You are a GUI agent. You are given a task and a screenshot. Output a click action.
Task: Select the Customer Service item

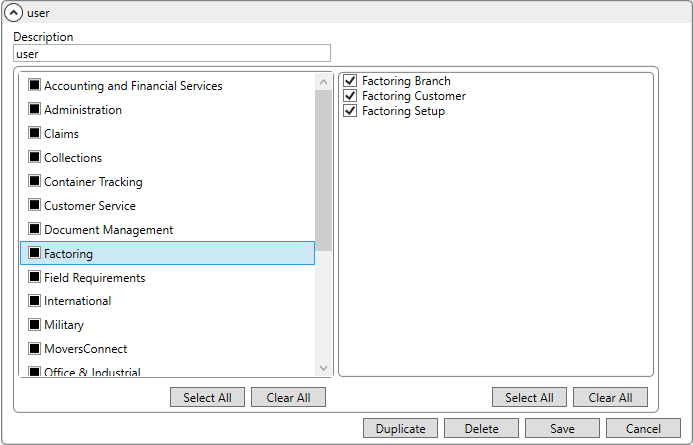[x=90, y=206]
